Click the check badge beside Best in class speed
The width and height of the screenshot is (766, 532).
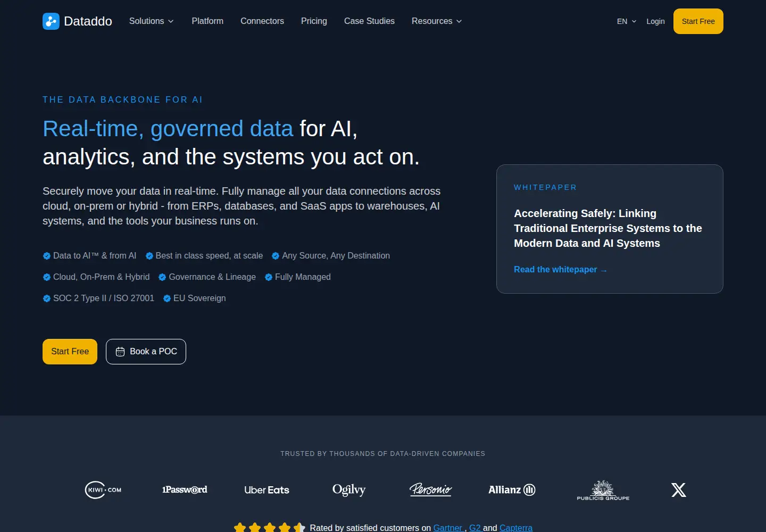pyautogui.click(x=149, y=256)
